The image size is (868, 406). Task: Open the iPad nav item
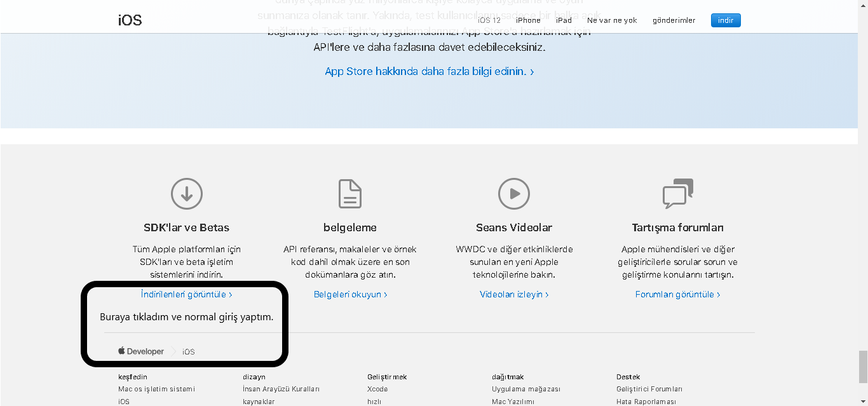click(564, 20)
